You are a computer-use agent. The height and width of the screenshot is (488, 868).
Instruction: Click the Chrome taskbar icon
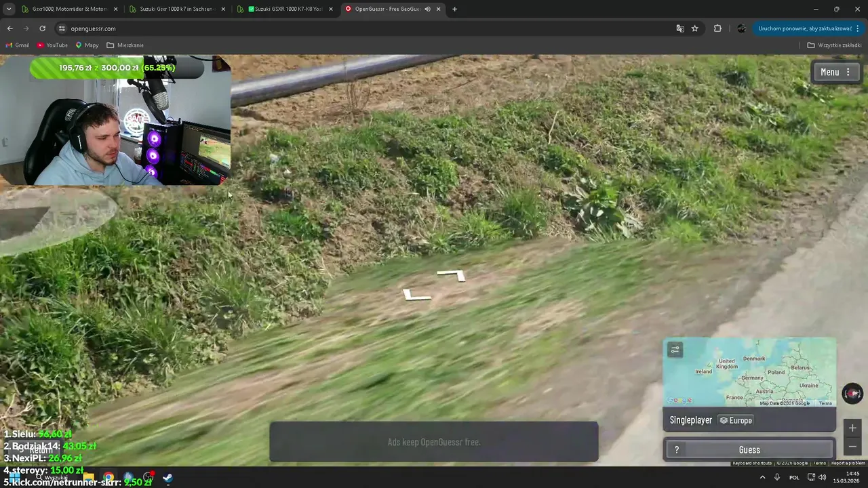click(108, 477)
